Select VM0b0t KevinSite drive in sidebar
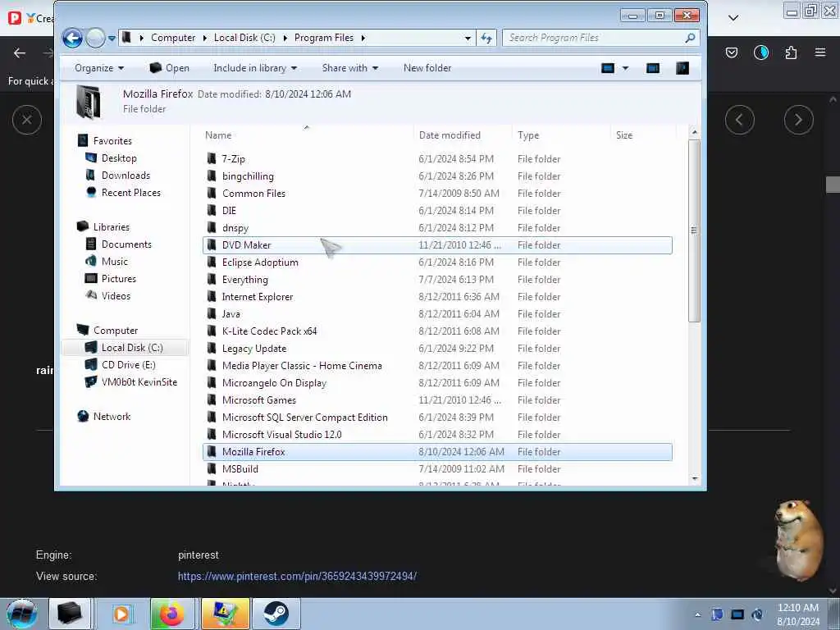Viewport: 840px width, 630px height. 139,382
